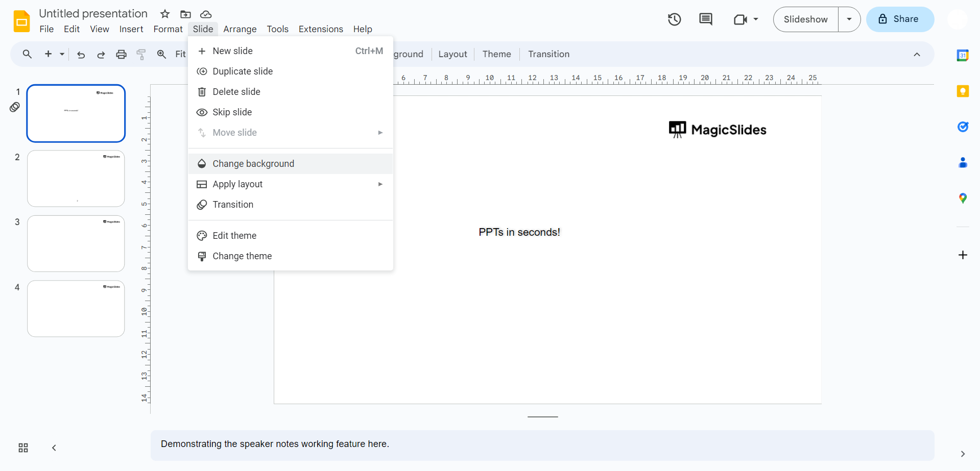Show the side panel arrow

[963, 454]
